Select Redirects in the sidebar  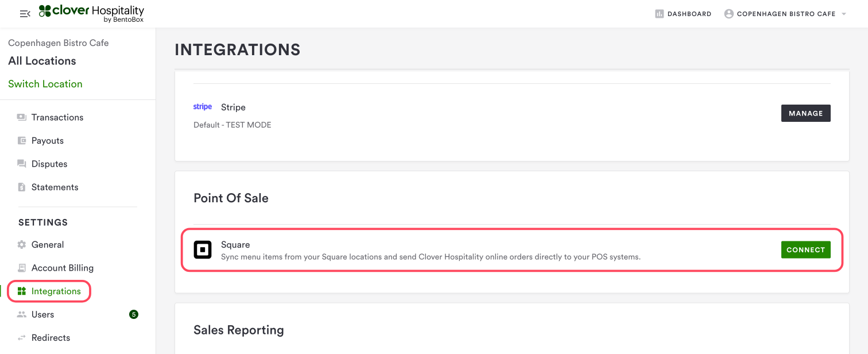(x=51, y=338)
